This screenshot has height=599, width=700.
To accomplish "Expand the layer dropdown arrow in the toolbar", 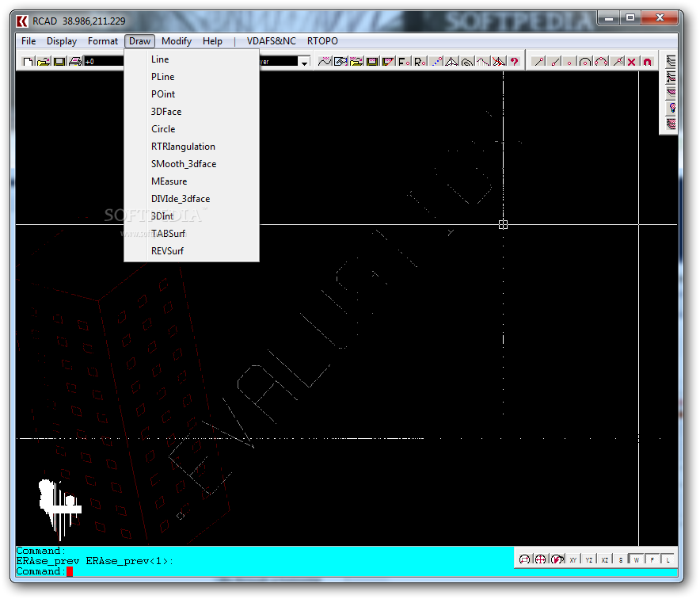I will click(x=304, y=62).
